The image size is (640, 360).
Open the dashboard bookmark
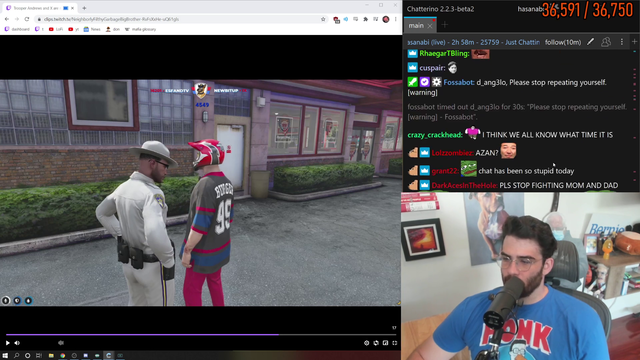pyautogui.click(x=17, y=29)
